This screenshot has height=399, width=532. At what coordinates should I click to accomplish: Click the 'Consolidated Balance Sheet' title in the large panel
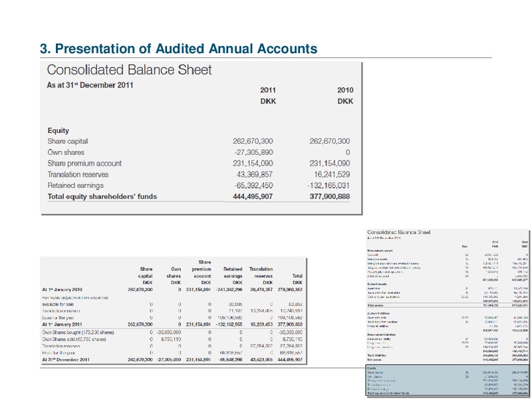129,70
